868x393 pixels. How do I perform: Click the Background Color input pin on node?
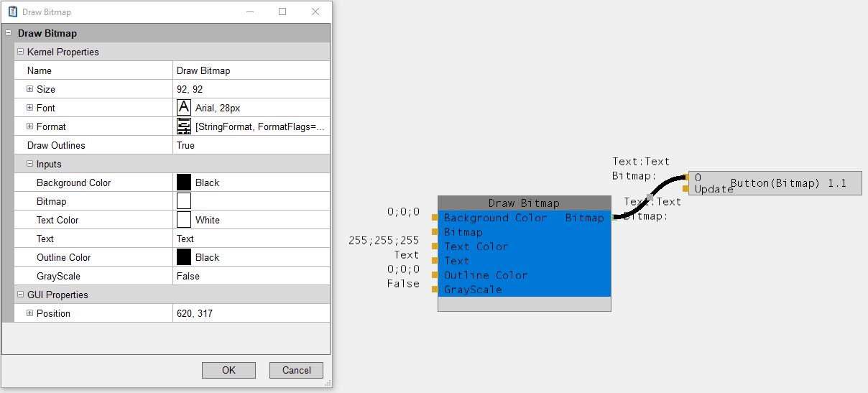435,218
